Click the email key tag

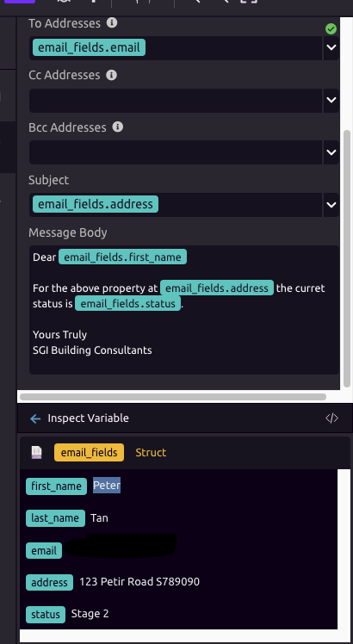[x=44, y=550]
